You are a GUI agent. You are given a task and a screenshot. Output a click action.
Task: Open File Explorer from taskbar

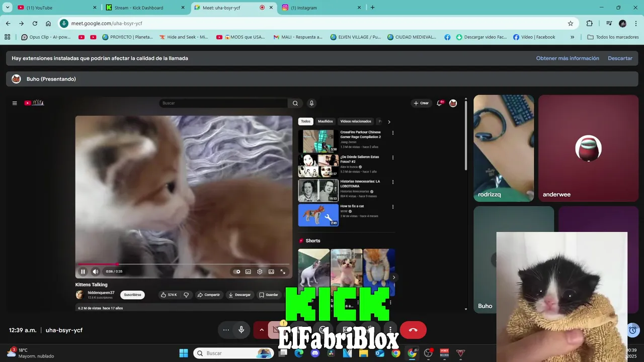(x=363, y=353)
